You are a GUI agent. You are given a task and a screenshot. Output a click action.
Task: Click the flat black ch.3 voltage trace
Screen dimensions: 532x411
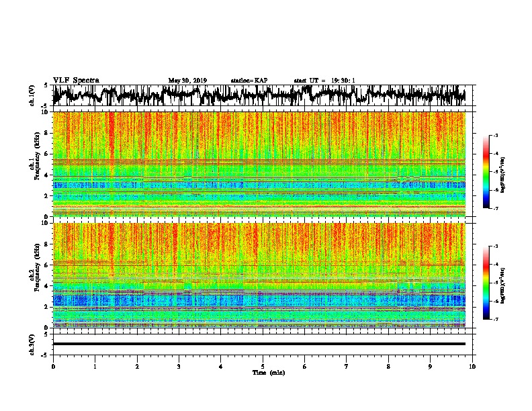(259, 344)
